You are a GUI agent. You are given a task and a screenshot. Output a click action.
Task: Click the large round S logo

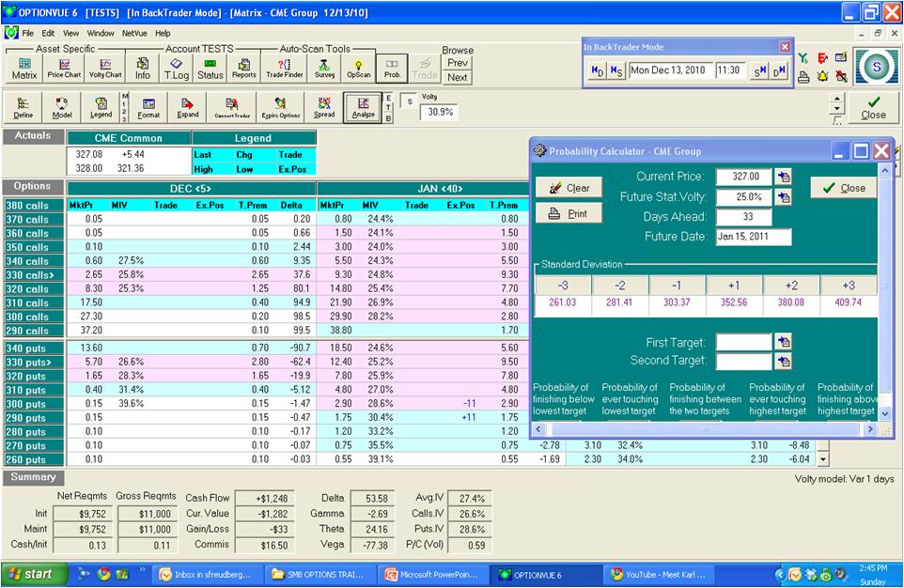(x=877, y=67)
